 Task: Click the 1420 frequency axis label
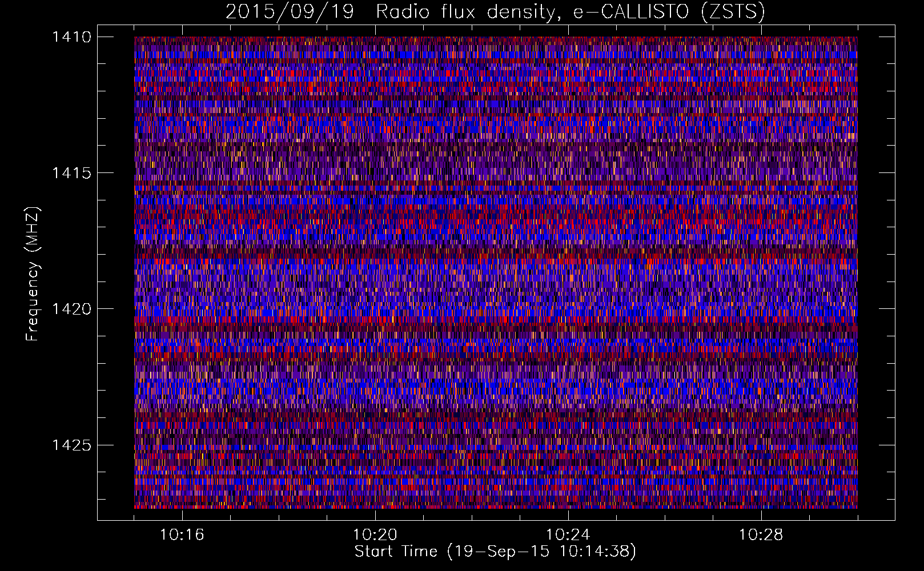tap(71, 309)
